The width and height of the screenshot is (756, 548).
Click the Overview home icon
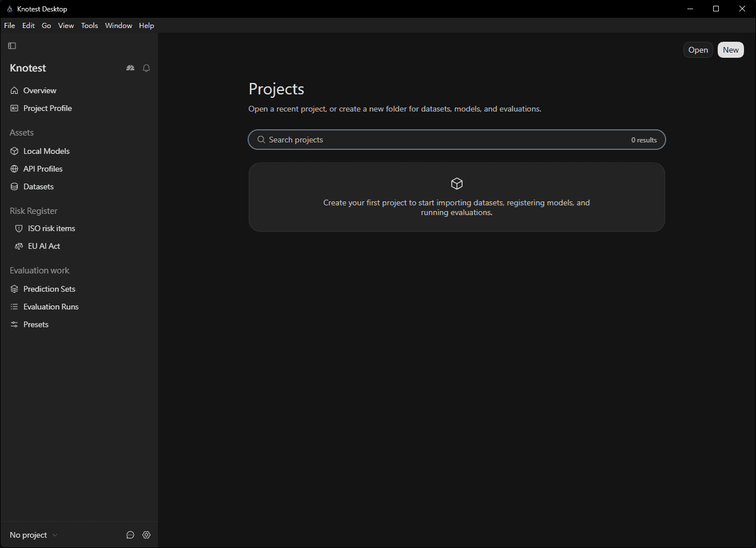14,90
